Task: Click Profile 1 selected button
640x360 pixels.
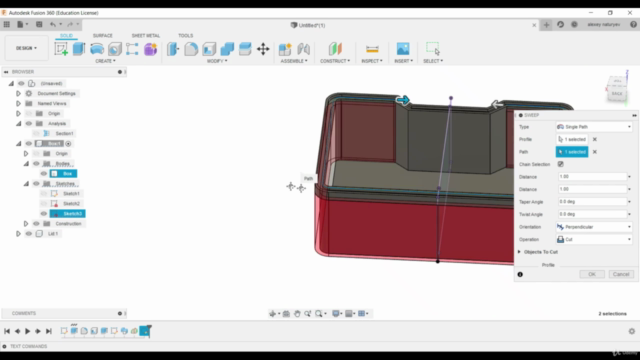Action: pyautogui.click(x=572, y=139)
